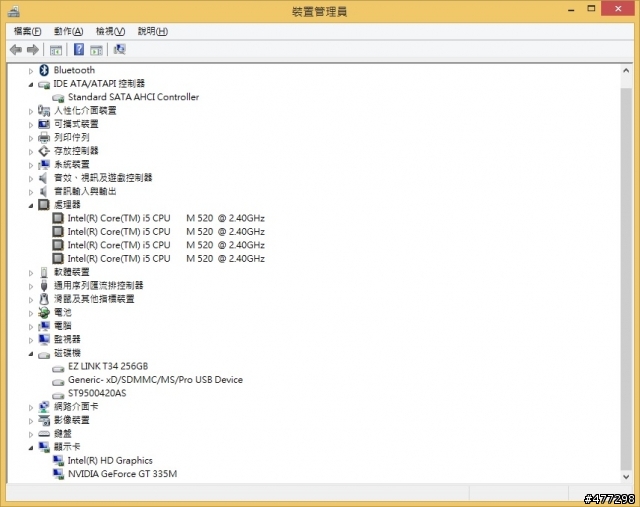
Task: Open the 檢視(V) menu
Action: point(110,31)
